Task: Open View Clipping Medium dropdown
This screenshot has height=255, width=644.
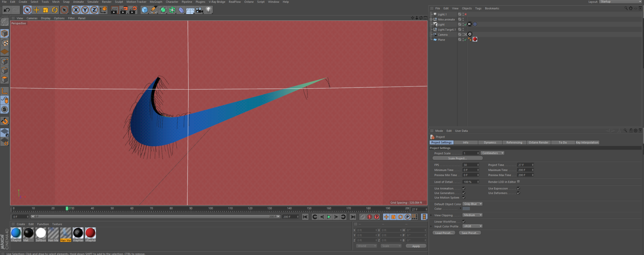Action: pos(472,215)
